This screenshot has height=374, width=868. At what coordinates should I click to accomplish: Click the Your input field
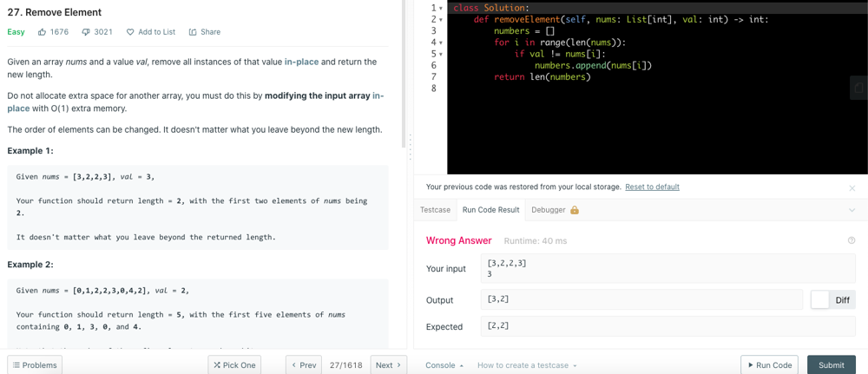(x=668, y=268)
